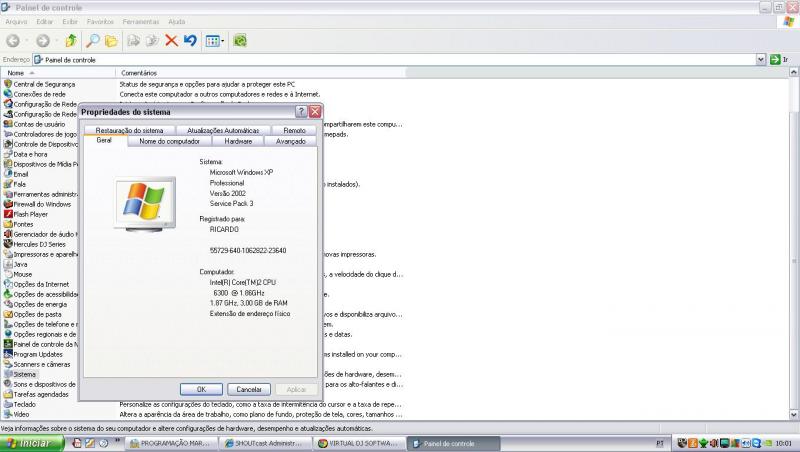The height and width of the screenshot is (452, 800).
Task: Click the Forward arrow toolbar icon
Action: tap(43, 41)
